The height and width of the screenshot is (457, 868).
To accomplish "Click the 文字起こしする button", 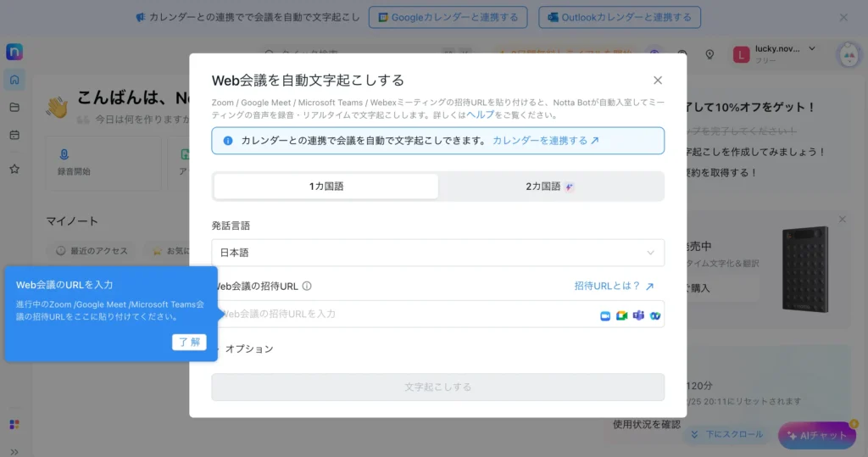I will (437, 387).
